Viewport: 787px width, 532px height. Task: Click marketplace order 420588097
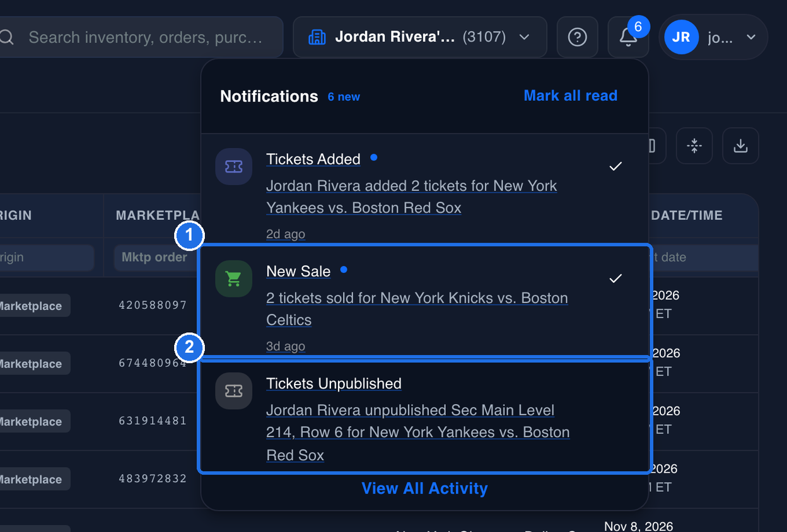tap(153, 306)
